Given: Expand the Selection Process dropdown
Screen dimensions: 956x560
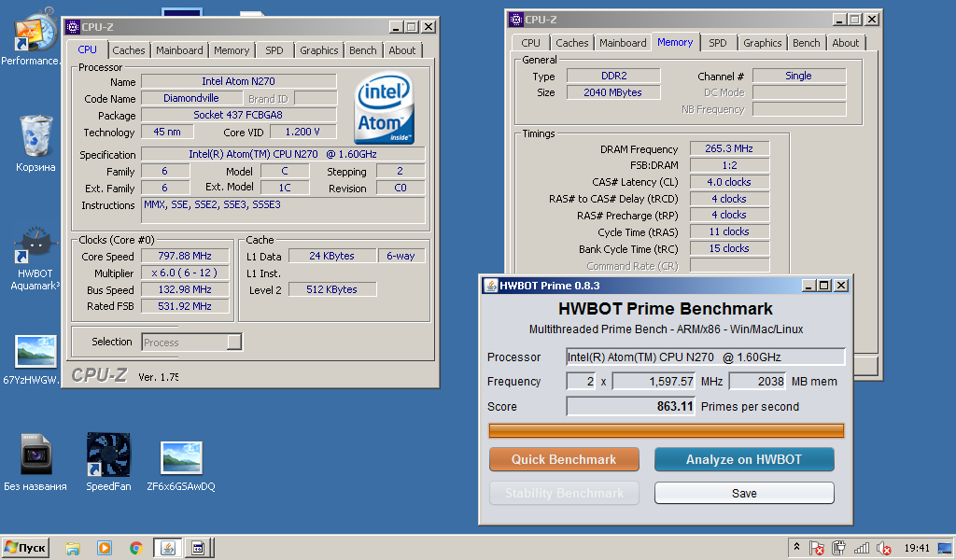Looking at the screenshot, I should point(192,343).
